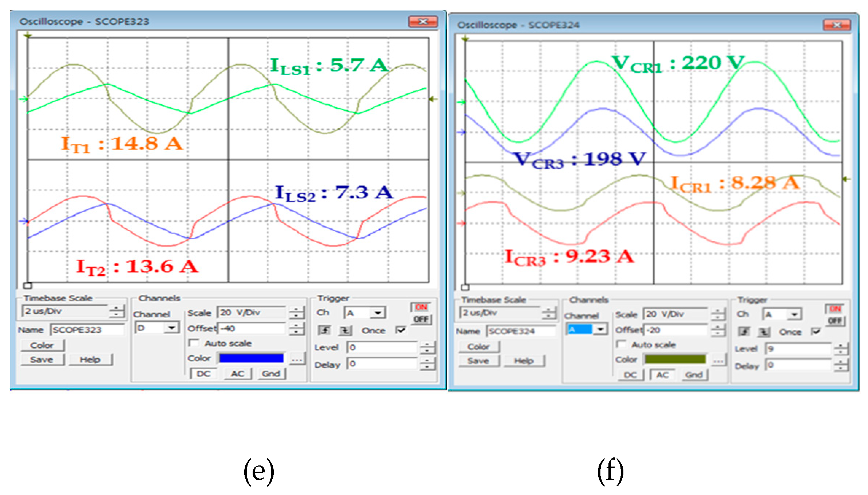Viewport: 868px width, 495px height.
Task: Click Save button in SCOPE324 window
Action: pyautogui.click(x=479, y=361)
